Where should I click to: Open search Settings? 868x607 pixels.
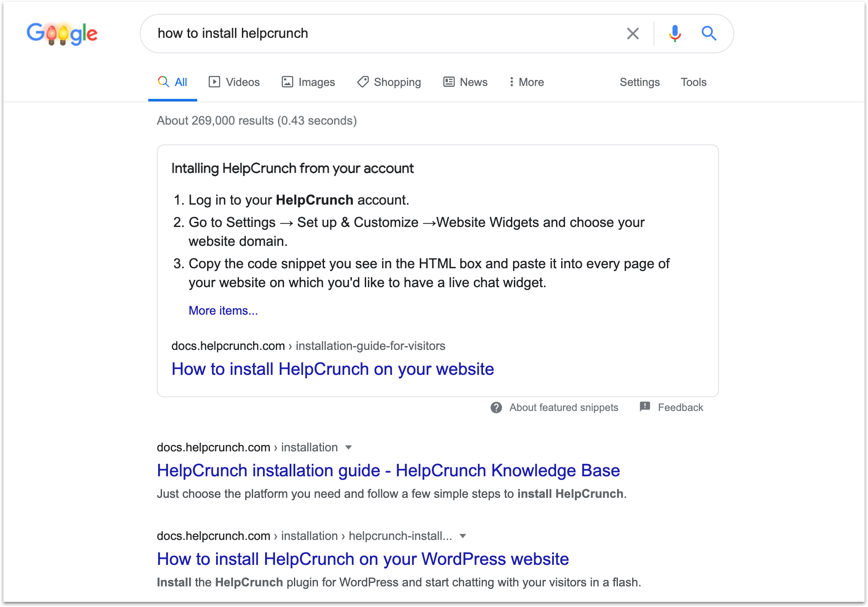(639, 82)
